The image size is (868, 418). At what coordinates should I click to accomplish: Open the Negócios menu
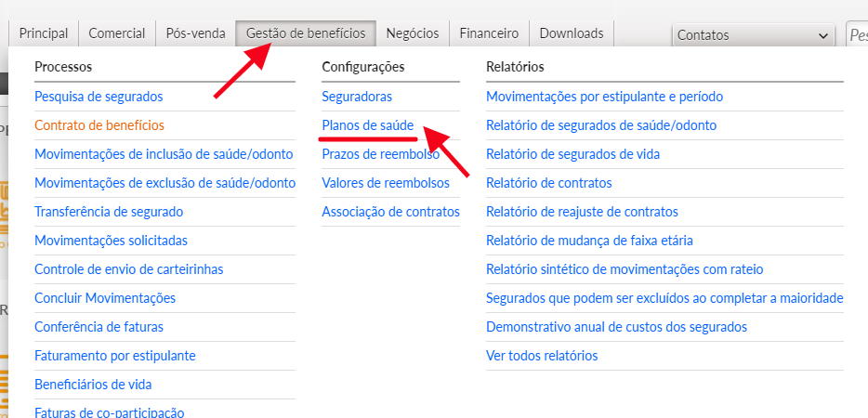412,33
